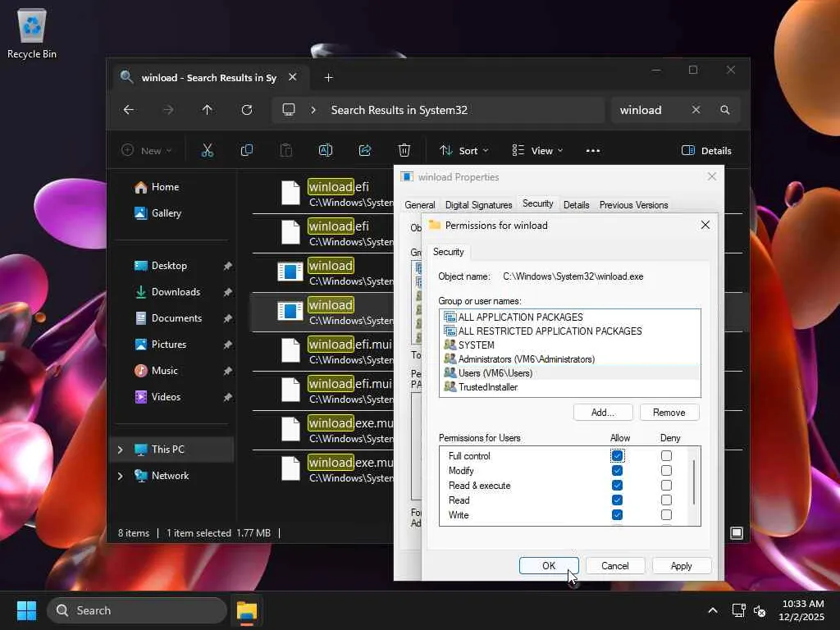The height and width of the screenshot is (630, 840).
Task: Click the Copy icon in Explorer toolbar
Action: click(246, 150)
